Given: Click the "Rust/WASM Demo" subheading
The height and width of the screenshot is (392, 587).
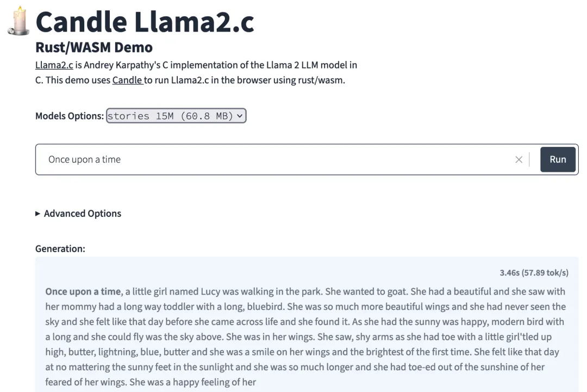Looking at the screenshot, I should tap(94, 47).
